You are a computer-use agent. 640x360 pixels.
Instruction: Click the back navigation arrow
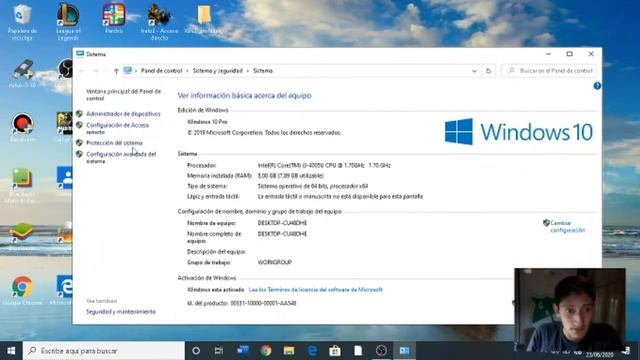(x=81, y=71)
